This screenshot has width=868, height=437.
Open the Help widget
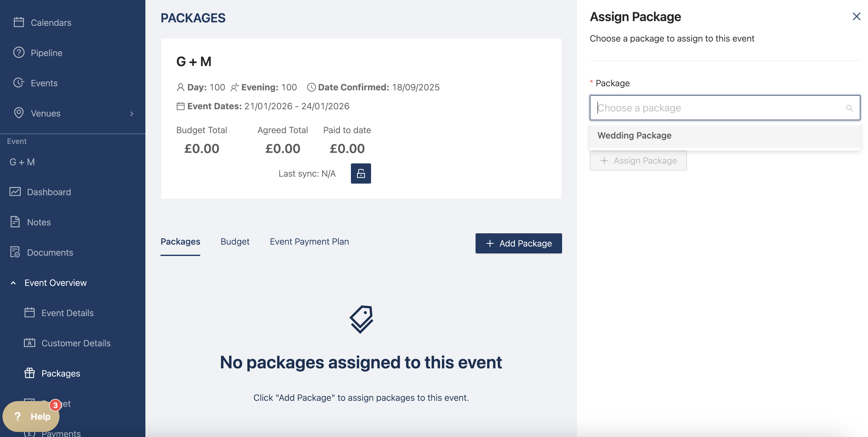pyautogui.click(x=31, y=417)
